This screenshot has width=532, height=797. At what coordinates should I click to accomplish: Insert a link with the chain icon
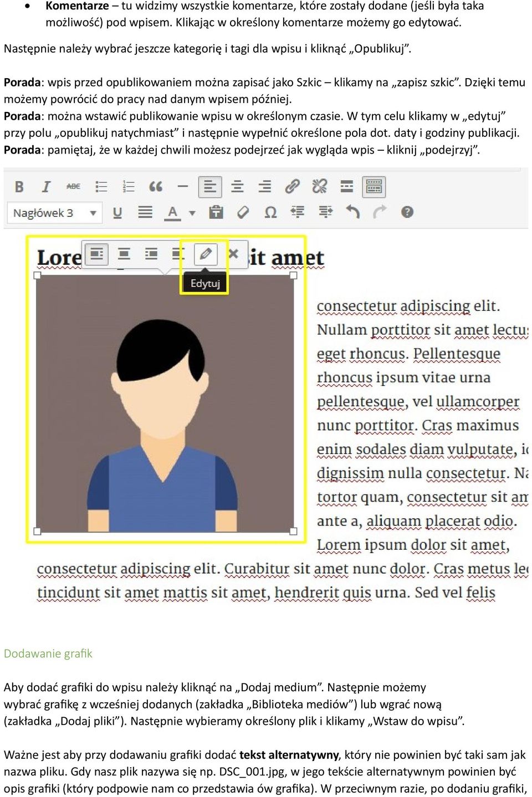coord(292,187)
